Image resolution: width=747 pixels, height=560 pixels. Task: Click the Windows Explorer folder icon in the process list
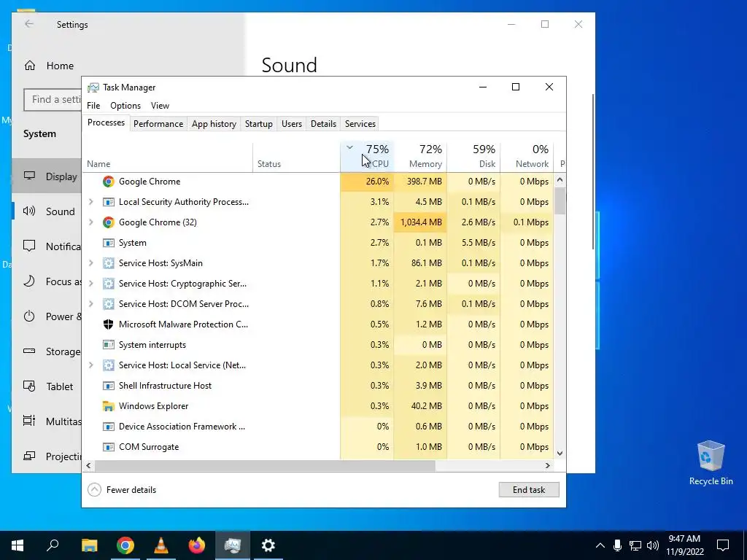click(109, 406)
